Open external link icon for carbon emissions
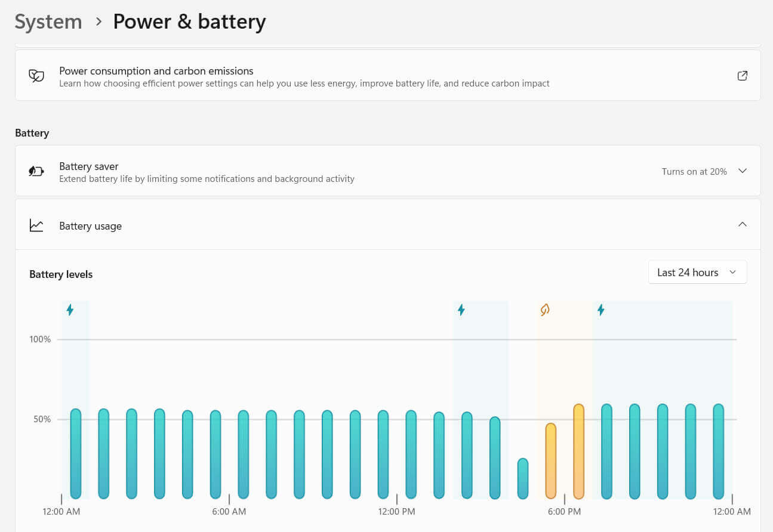Image resolution: width=773 pixels, height=532 pixels. [742, 76]
